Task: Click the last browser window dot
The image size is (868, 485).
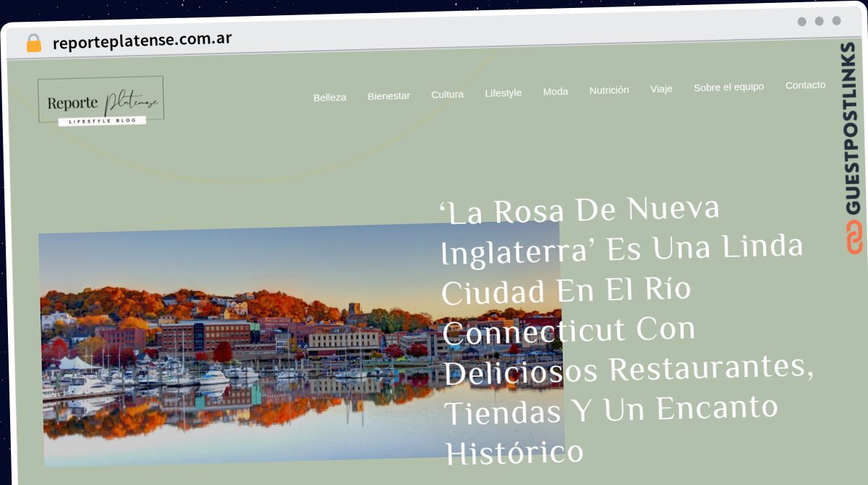Action: 837,21
